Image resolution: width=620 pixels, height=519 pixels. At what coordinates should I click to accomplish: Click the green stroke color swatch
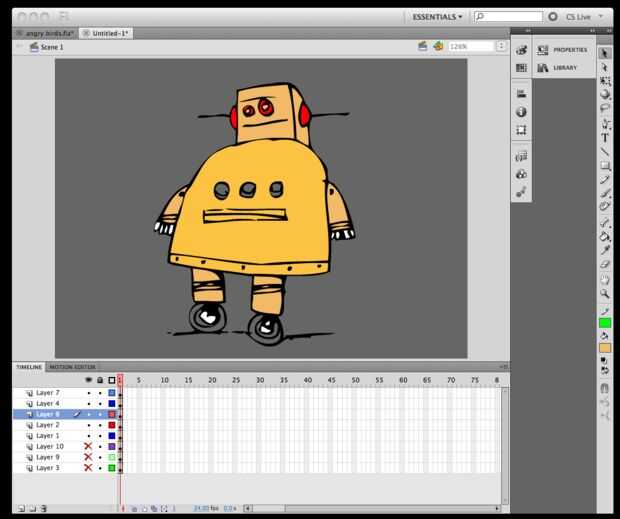pyautogui.click(x=605, y=323)
